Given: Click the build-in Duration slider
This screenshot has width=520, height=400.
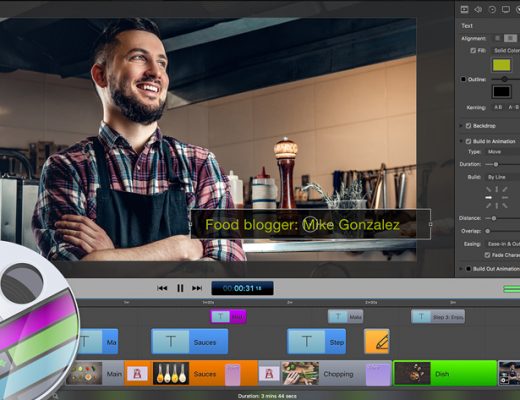Looking at the screenshot, I should (502, 164).
